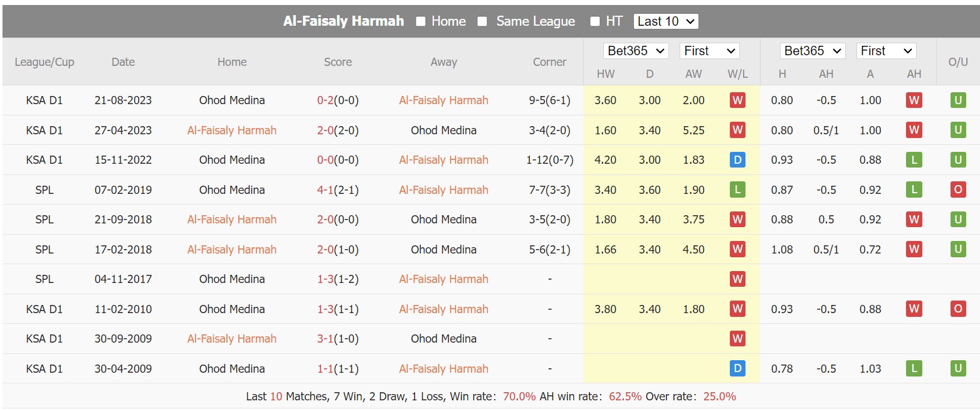This screenshot has height=411, width=980.
Task: Check the HT checkbox
Action: tap(595, 21)
